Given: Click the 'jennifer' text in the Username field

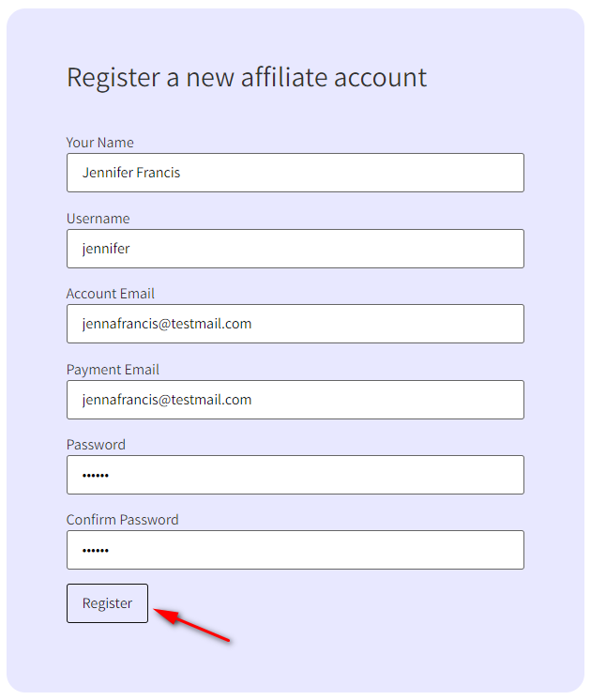Looking at the screenshot, I should tap(106, 249).
